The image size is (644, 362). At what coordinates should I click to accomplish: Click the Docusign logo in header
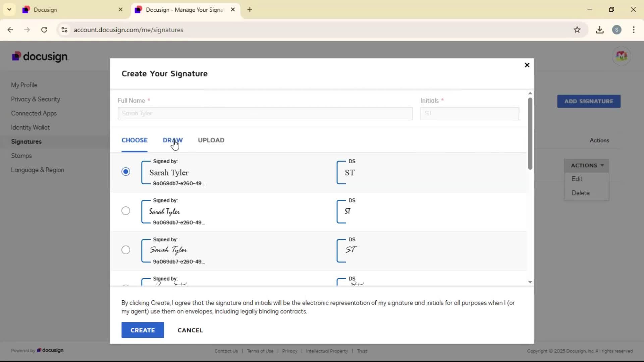tap(40, 56)
